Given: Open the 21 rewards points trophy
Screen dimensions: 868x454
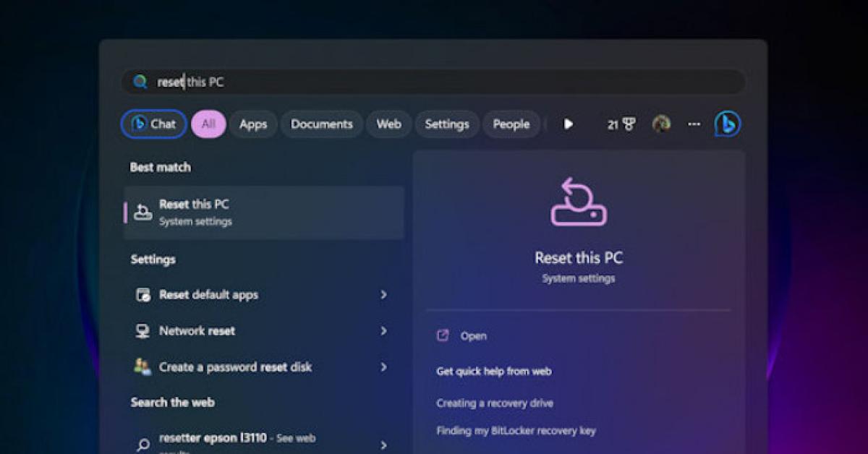Looking at the screenshot, I should 621,124.
